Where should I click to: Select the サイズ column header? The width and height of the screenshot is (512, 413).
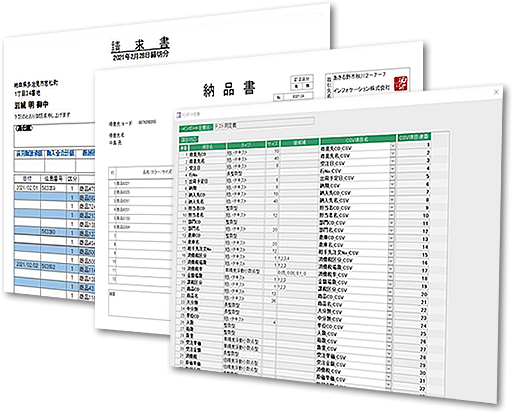tap(272, 144)
